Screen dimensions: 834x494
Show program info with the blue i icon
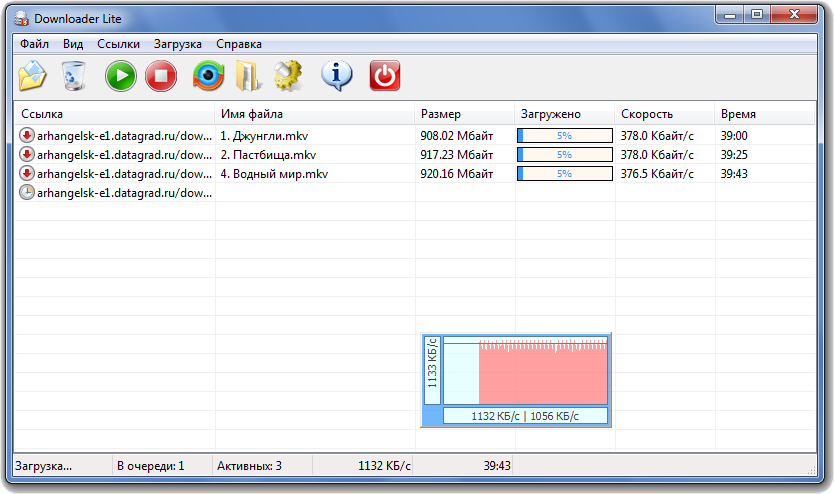(x=336, y=76)
